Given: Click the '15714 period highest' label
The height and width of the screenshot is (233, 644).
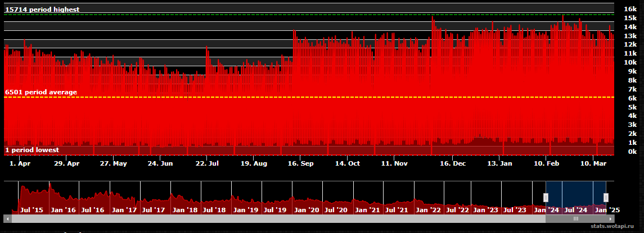Looking at the screenshot, I should pos(42,10).
